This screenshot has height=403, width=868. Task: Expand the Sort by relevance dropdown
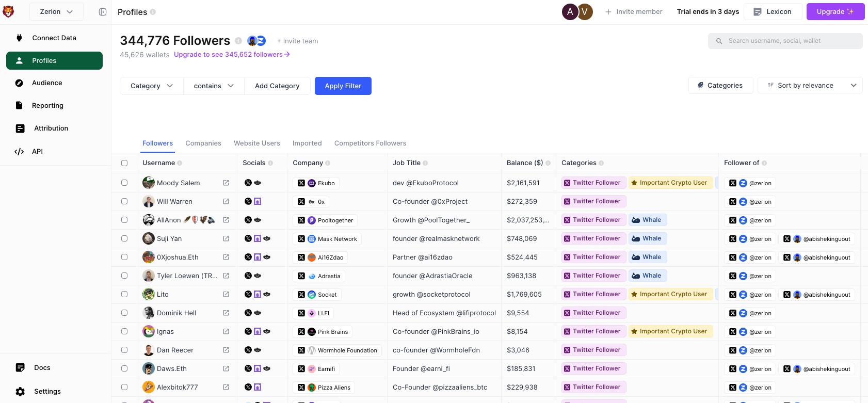pyautogui.click(x=810, y=86)
